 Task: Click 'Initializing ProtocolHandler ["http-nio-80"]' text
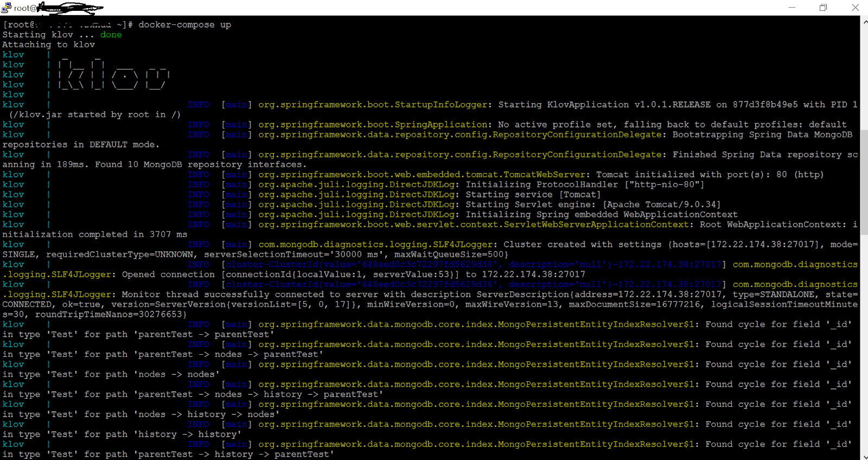(585, 184)
